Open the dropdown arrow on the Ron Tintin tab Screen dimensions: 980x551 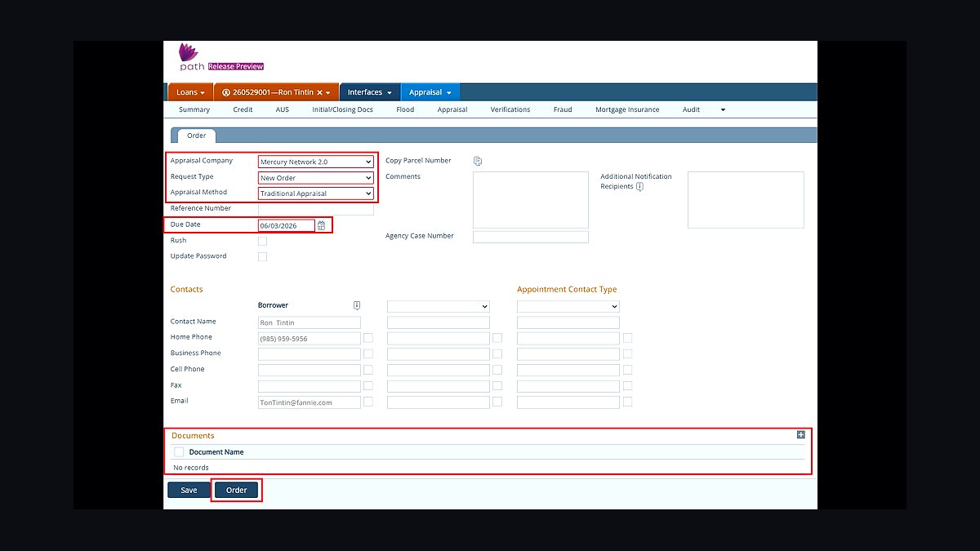pos(328,93)
